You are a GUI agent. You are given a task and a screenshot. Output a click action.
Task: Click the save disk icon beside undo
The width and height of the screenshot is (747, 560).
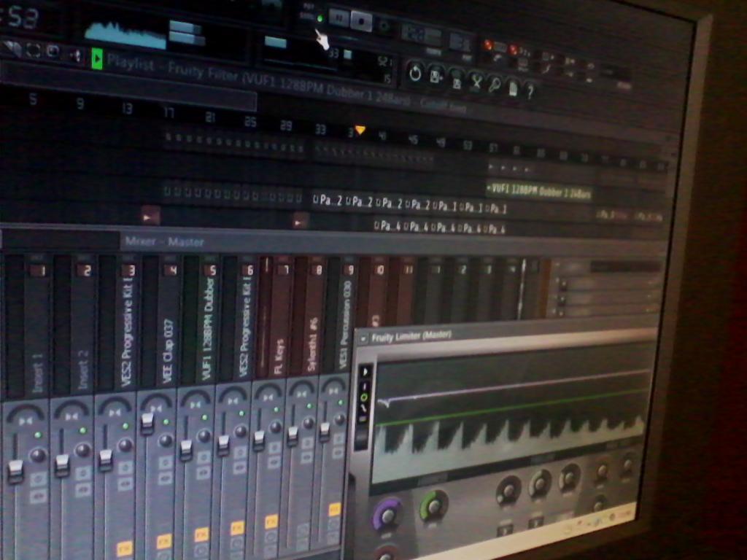point(436,76)
